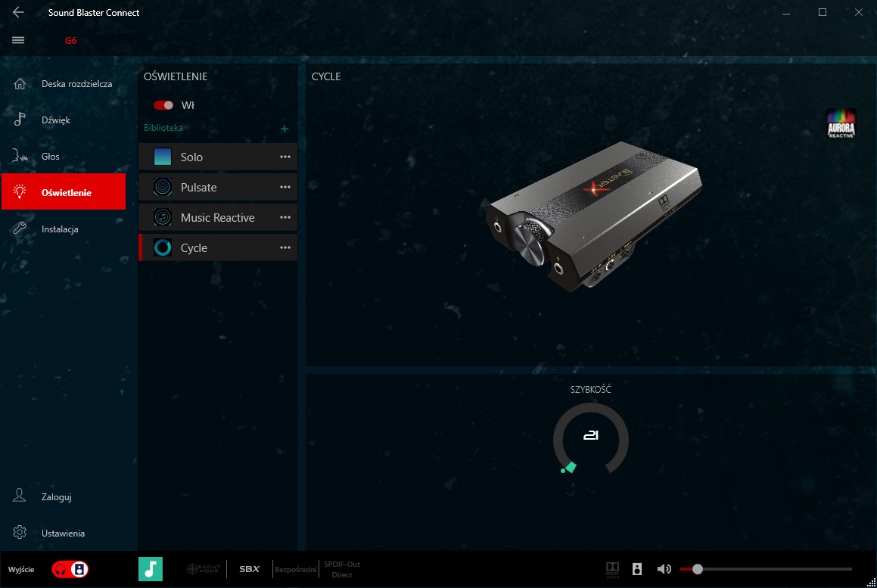Open Ustawienia settings page
Image resolution: width=877 pixels, height=588 pixels.
[x=64, y=534]
